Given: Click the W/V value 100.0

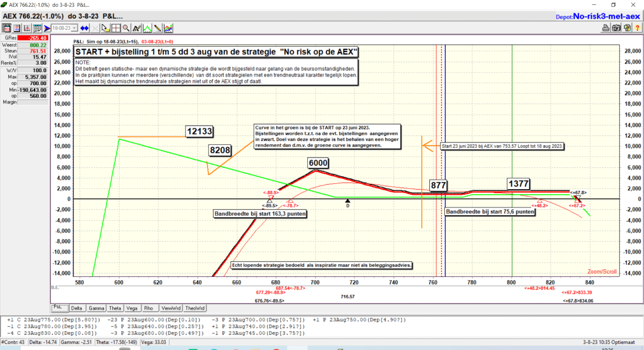Looking at the screenshot, I should click(32, 70).
